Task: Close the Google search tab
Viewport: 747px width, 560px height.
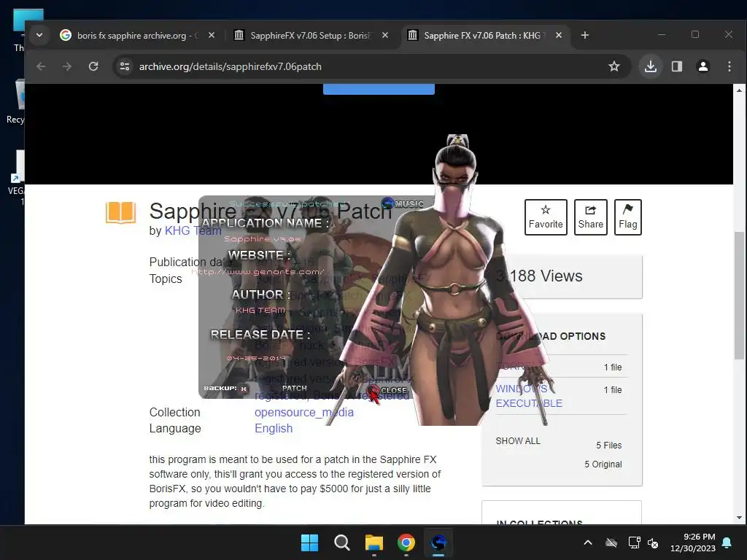Action: click(x=212, y=35)
